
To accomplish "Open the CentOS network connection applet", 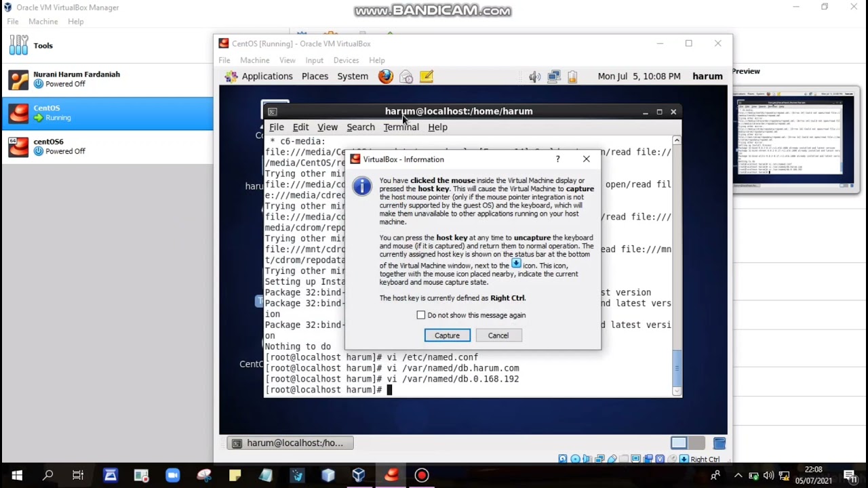I will tap(554, 77).
